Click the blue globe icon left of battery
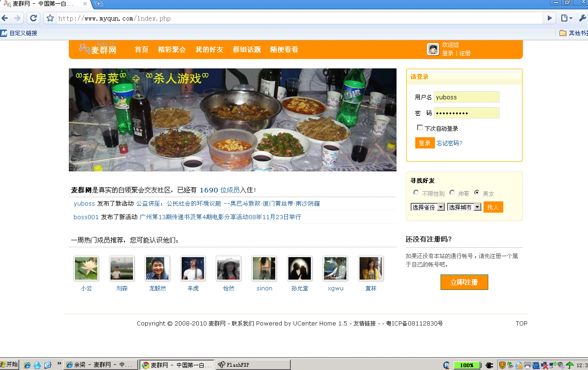Image resolution: width=588 pixels, height=370 pixels. coord(447,365)
